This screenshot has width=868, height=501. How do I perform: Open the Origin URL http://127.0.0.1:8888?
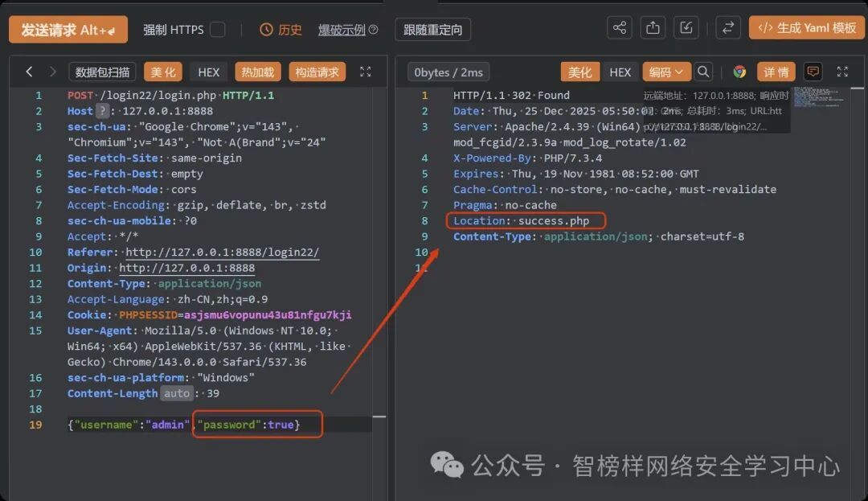(187, 268)
